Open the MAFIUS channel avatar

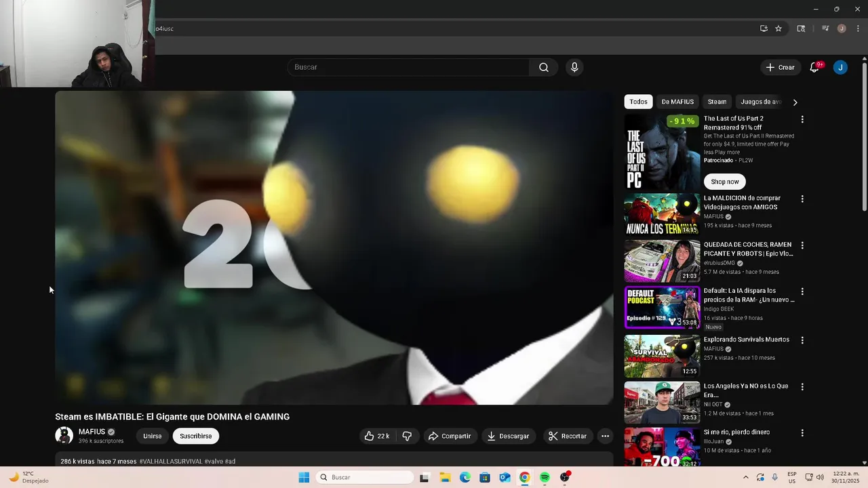pos(64,436)
